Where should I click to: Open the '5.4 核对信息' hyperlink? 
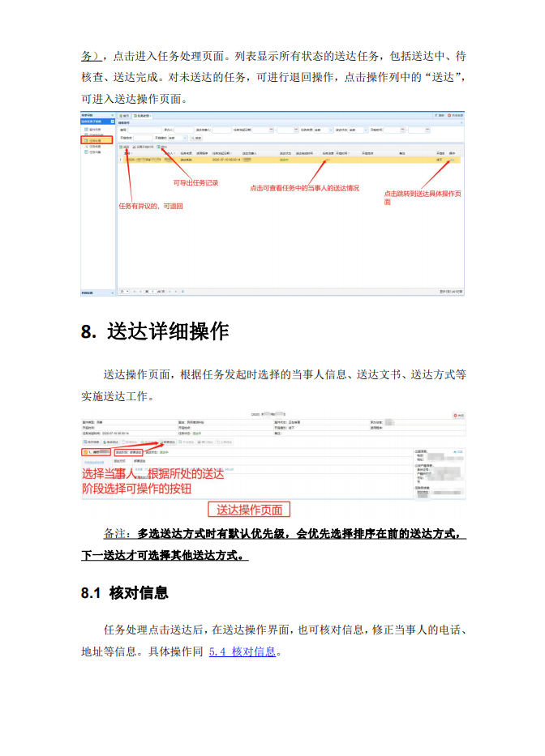(242, 651)
